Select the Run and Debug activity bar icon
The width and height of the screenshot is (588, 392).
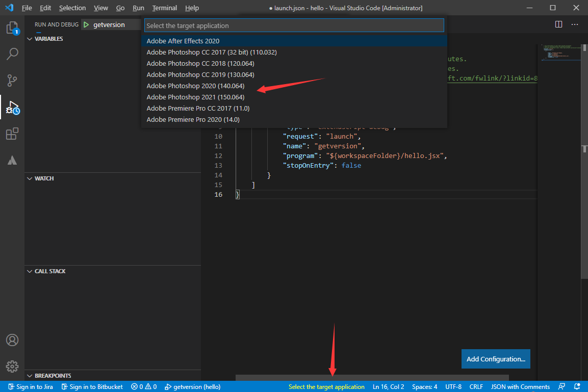tap(12, 108)
